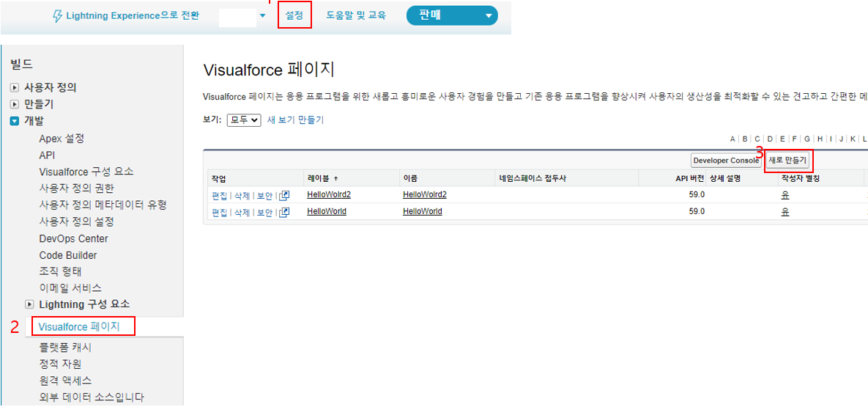
Task: Open preview icon in HelloWolrd2 row
Action: (x=284, y=194)
